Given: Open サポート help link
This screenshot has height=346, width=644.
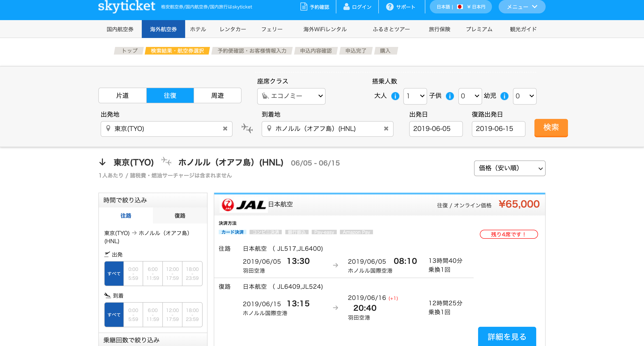Looking at the screenshot, I should click(x=400, y=7).
